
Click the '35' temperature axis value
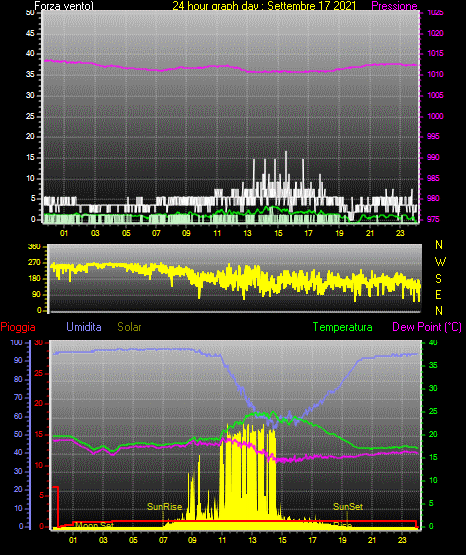pos(433,365)
